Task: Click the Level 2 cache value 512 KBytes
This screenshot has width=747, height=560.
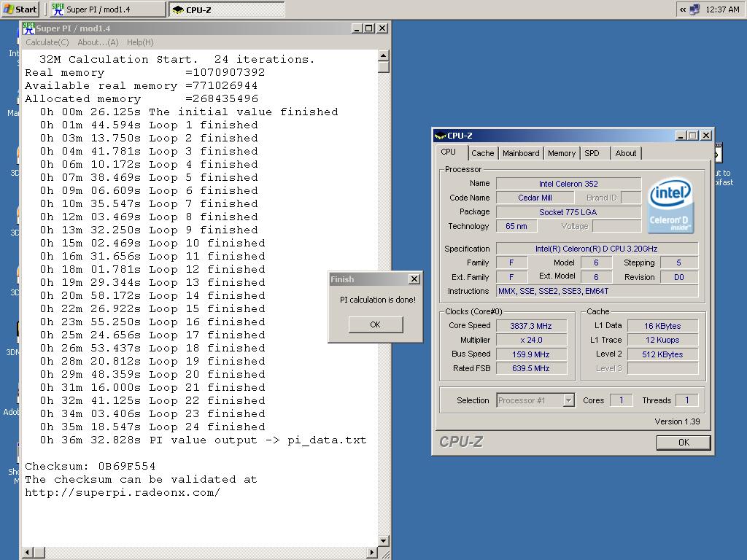Action: click(x=662, y=354)
